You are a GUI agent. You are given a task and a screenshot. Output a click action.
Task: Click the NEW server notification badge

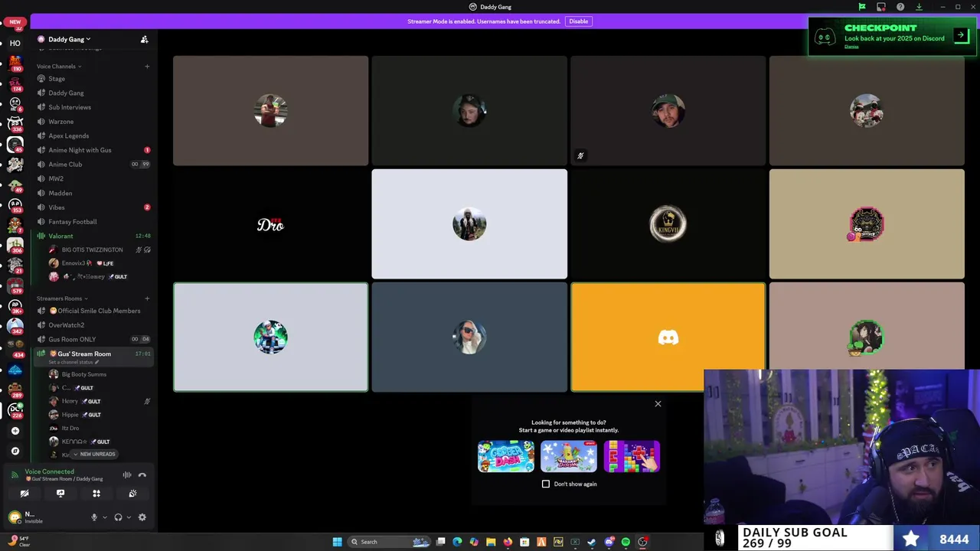coord(15,22)
